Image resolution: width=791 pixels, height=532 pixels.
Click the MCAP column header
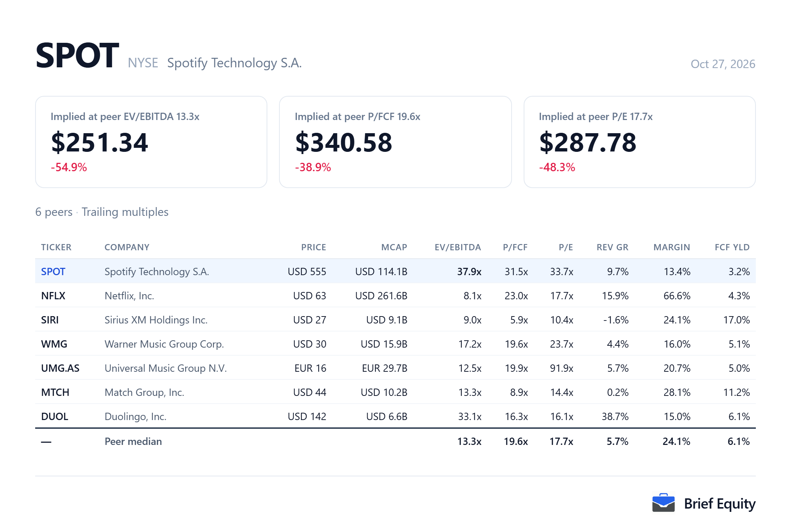pyautogui.click(x=394, y=247)
